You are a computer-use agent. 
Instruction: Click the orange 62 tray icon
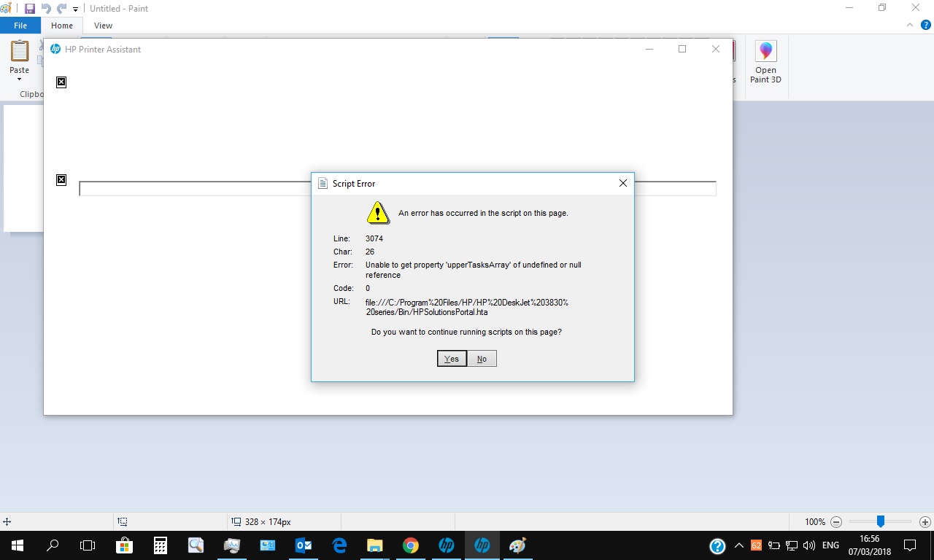(756, 545)
